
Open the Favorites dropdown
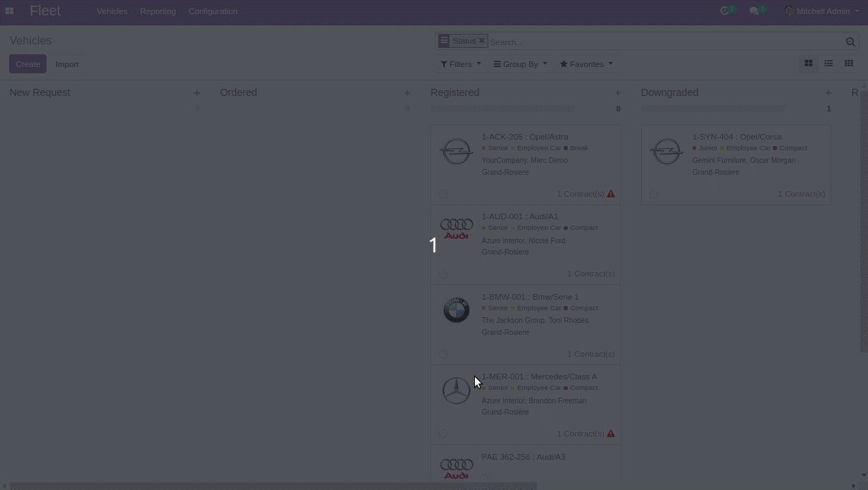tap(586, 64)
